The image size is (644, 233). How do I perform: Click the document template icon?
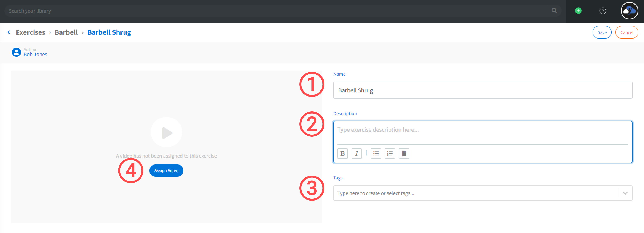click(x=404, y=153)
